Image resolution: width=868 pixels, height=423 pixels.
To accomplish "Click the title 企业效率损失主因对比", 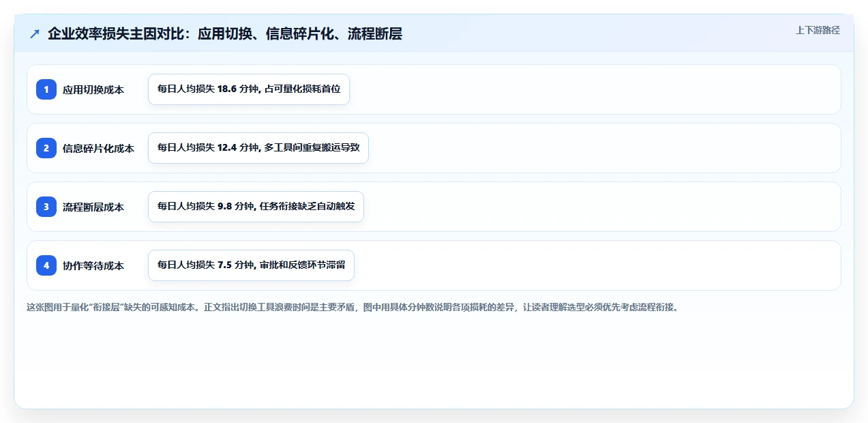I will pos(225,33).
